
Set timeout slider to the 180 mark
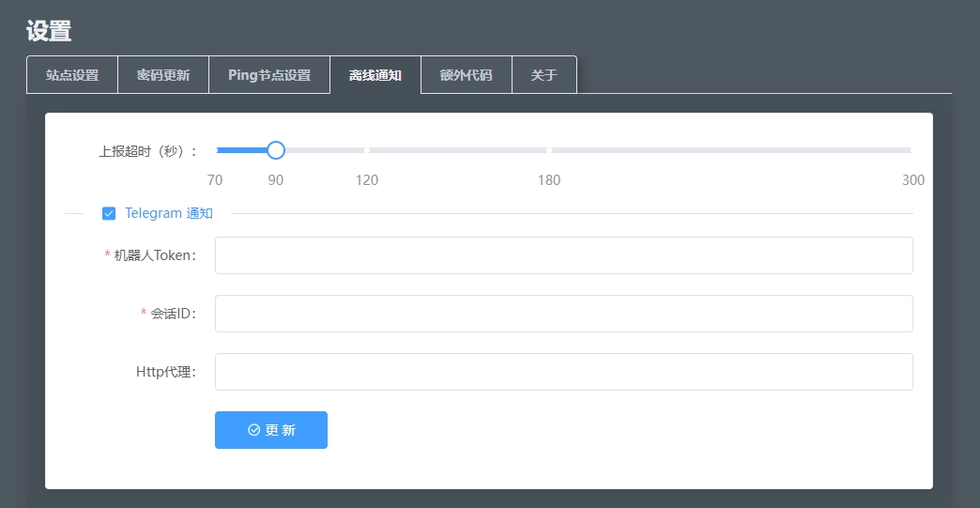tap(549, 150)
